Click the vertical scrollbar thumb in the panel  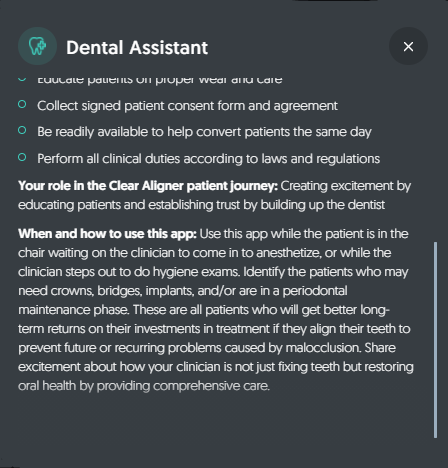click(435, 340)
